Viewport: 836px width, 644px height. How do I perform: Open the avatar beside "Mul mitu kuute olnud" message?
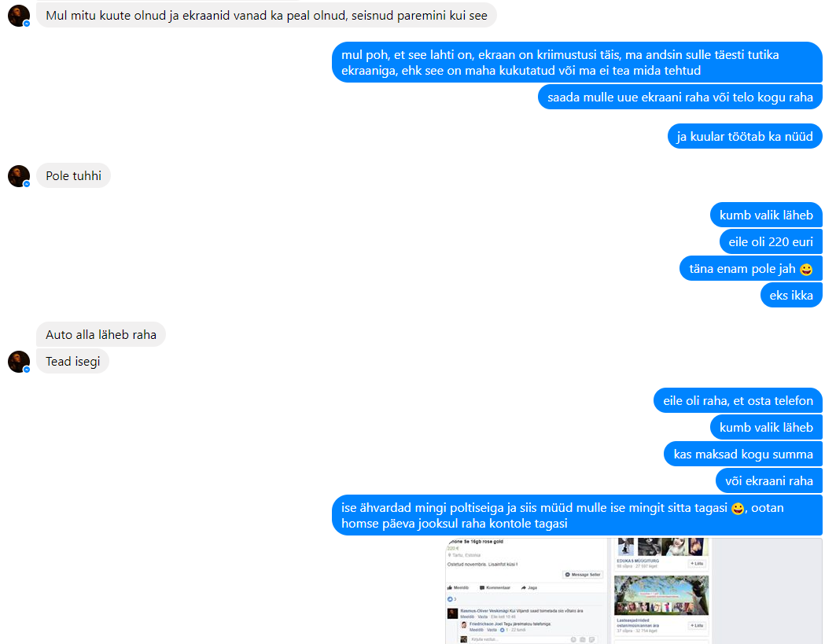coord(19,16)
